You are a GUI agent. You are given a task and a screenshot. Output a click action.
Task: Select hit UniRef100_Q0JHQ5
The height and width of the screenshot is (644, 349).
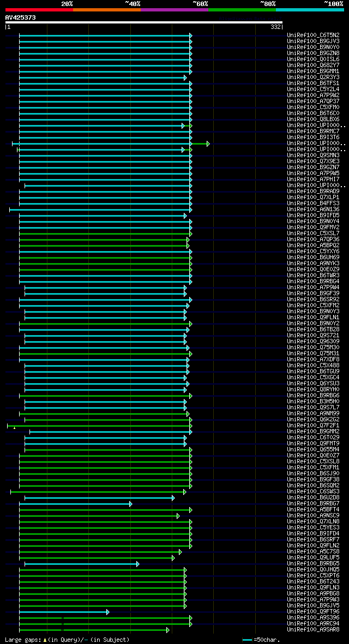tap(313, 570)
